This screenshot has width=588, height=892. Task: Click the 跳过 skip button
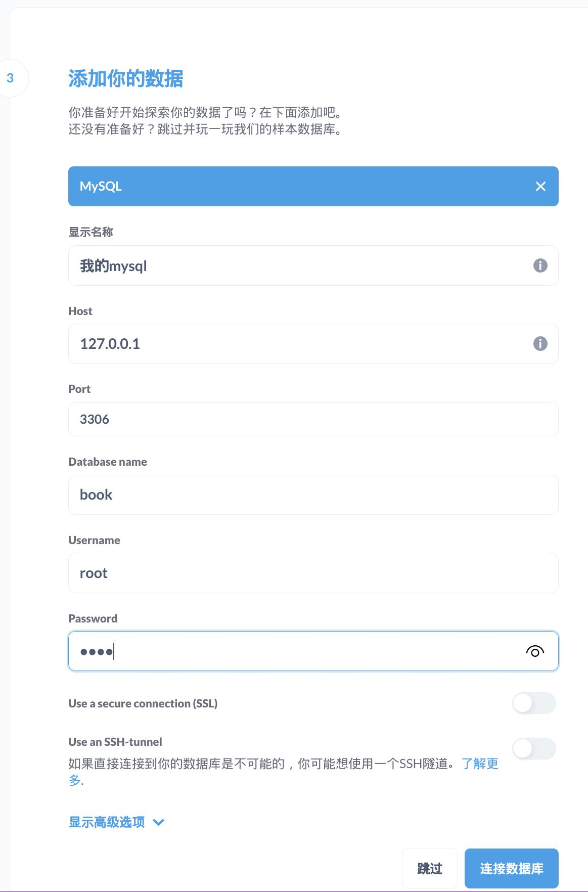point(430,868)
